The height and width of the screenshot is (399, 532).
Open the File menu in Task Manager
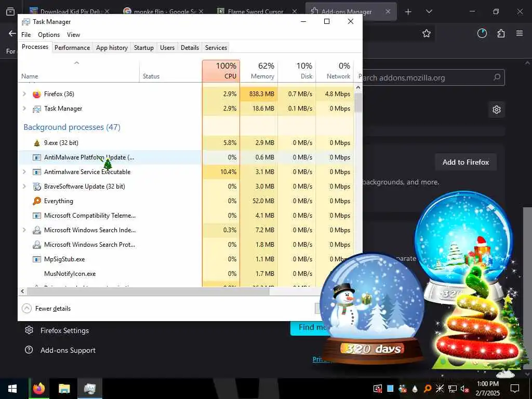(26, 35)
